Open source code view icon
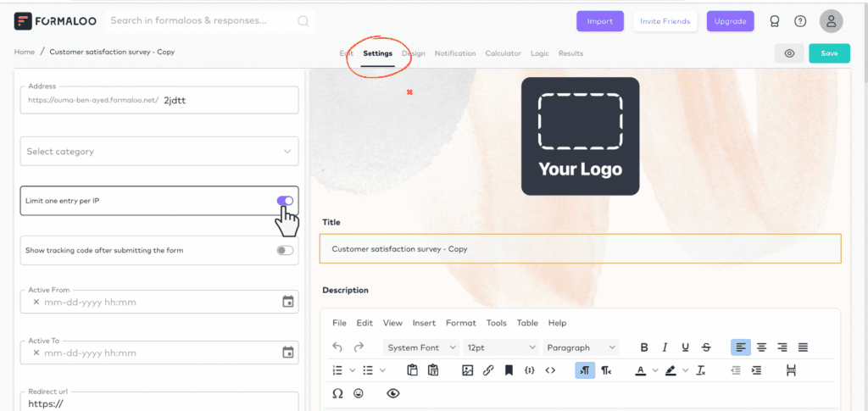868x411 pixels. [549, 370]
